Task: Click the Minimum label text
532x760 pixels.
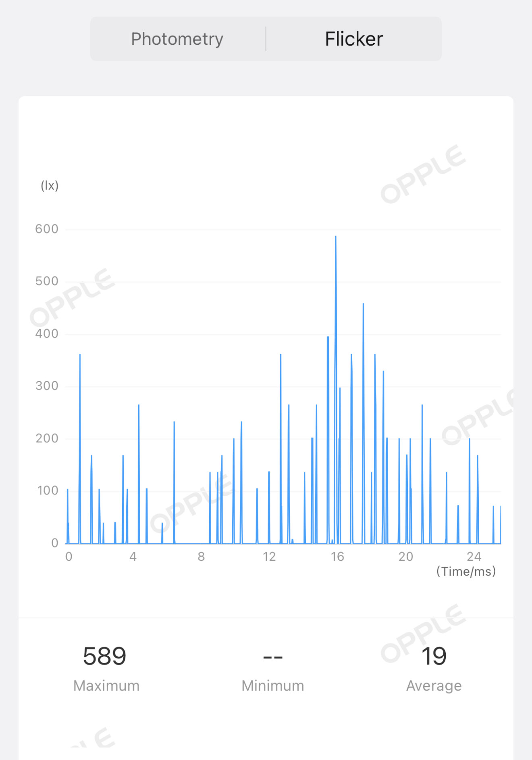Action: (x=273, y=686)
